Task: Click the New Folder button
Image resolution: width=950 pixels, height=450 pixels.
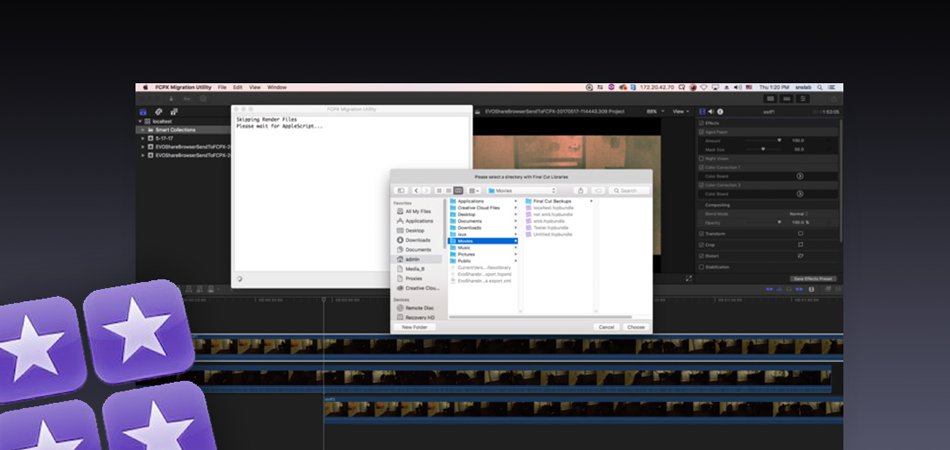Action: (x=414, y=327)
